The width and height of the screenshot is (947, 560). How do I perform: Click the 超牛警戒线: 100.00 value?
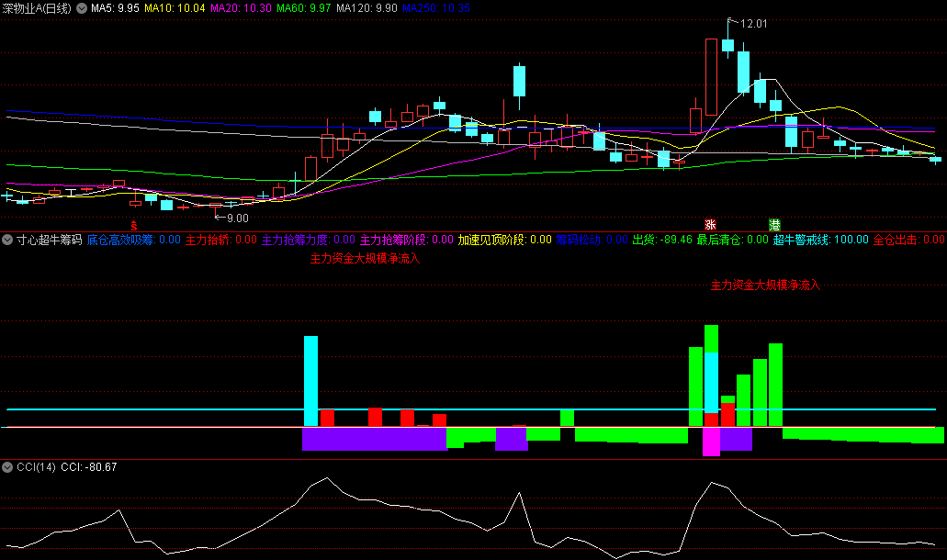click(821, 241)
